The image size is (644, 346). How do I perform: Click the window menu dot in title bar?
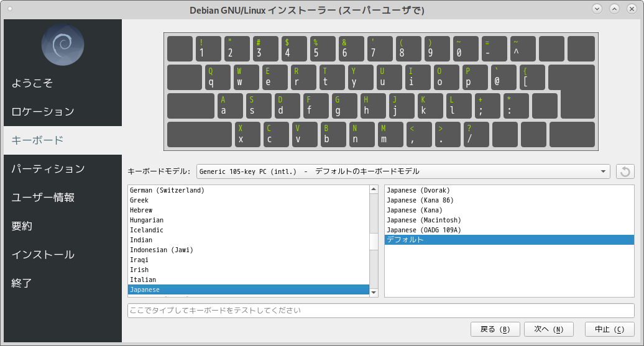[x=10, y=9]
